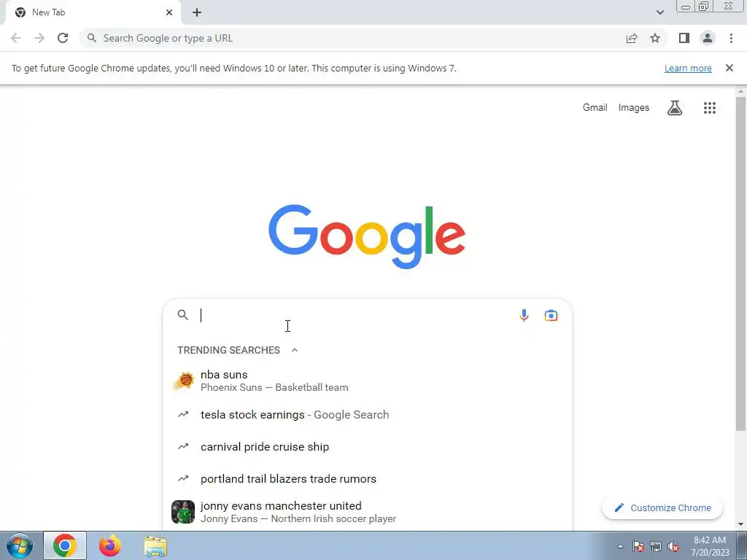The width and height of the screenshot is (747, 560).
Task: Click the New Tab tab title
Action: pos(49,12)
